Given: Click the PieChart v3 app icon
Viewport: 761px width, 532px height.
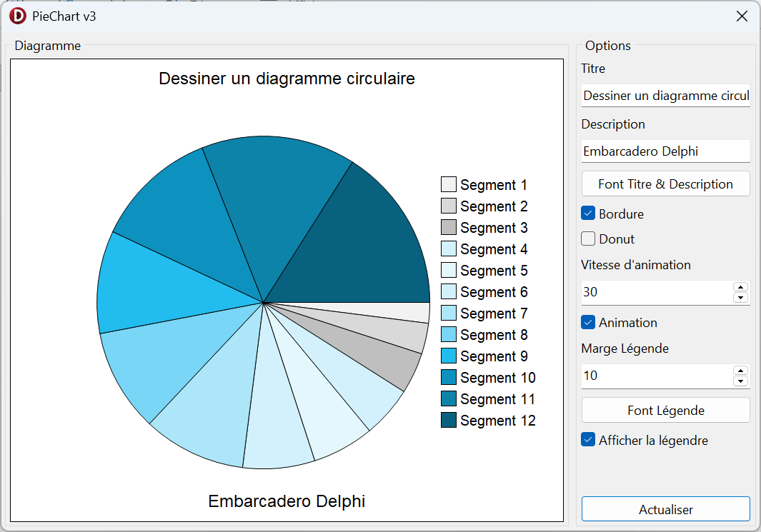Looking at the screenshot, I should pyautogui.click(x=17, y=16).
